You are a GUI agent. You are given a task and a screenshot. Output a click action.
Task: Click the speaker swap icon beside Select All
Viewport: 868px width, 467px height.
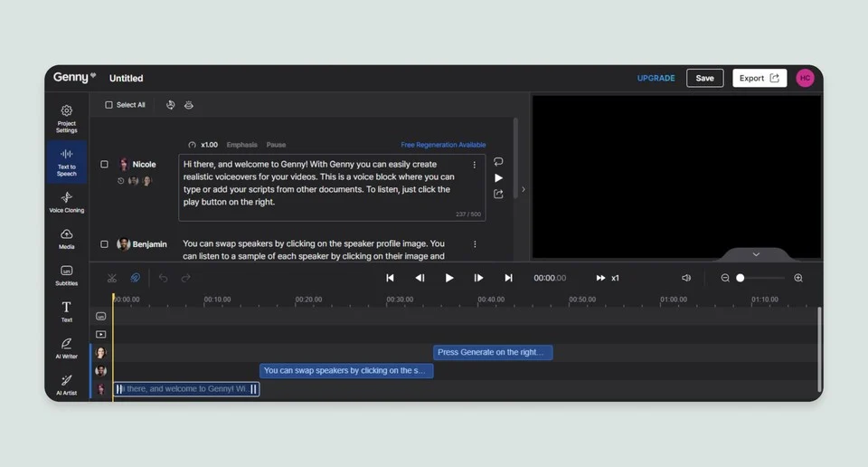[171, 105]
